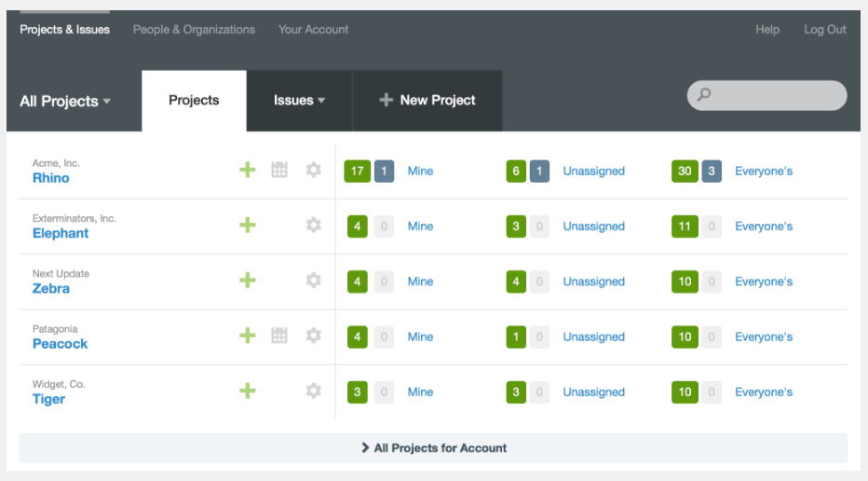Go to Your Account
The image size is (868, 481).
[313, 30]
